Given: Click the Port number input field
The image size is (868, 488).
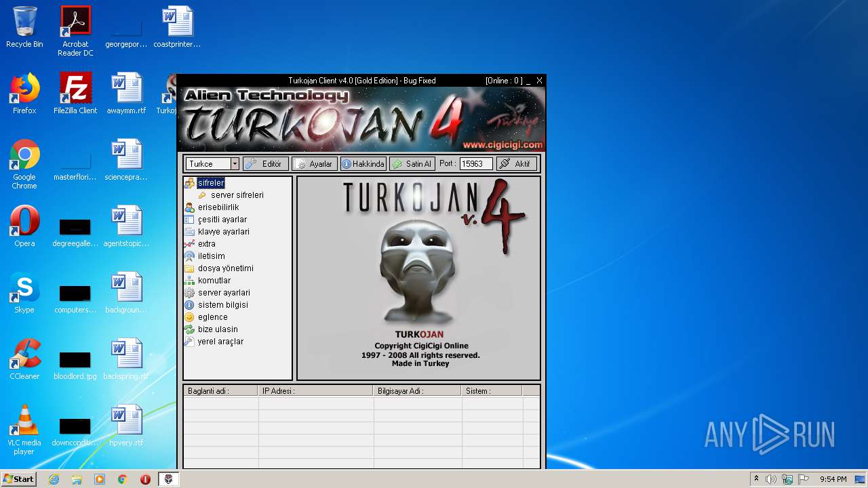Looking at the screenshot, I should click(476, 164).
